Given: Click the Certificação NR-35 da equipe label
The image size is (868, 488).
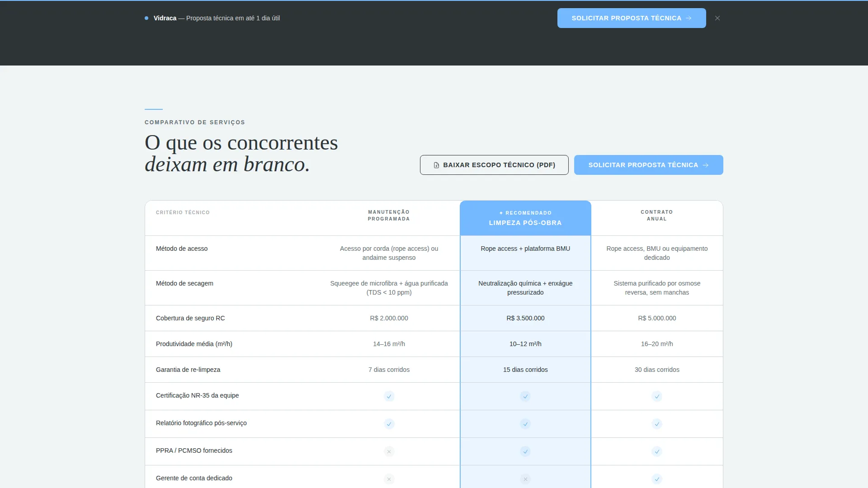Looking at the screenshot, I should click(197, 395).
